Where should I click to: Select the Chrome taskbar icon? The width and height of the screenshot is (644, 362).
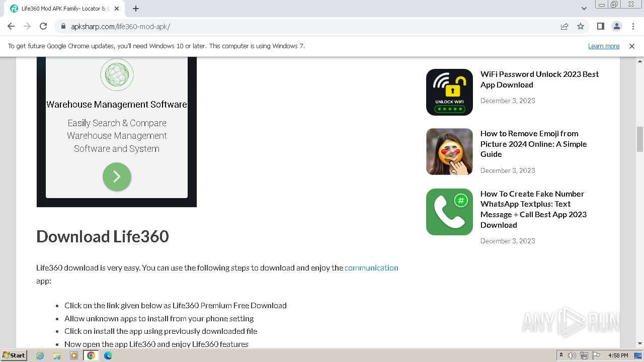(91, 355)
